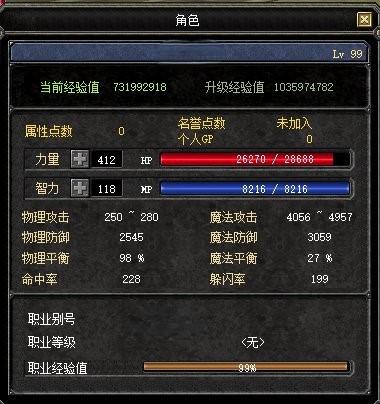
Task: Click the 职业别号 label
Action: pyautogui.click(x=51, y=319)
